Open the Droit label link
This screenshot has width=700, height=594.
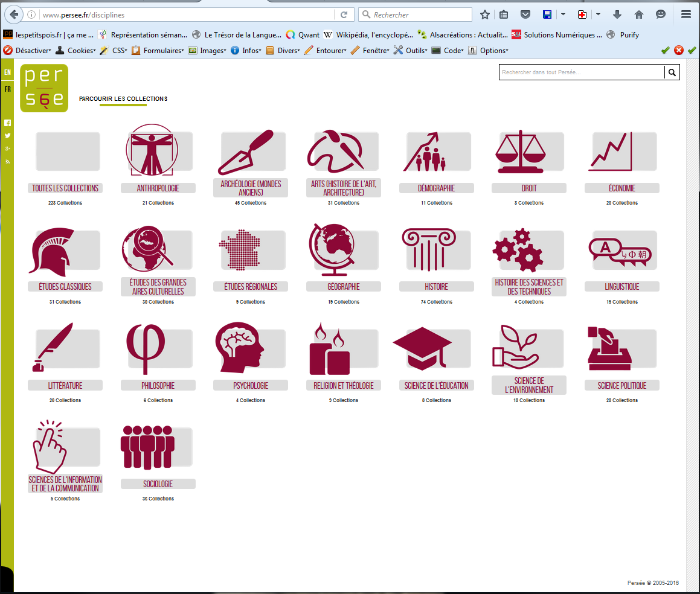click(x=529, y=188)
